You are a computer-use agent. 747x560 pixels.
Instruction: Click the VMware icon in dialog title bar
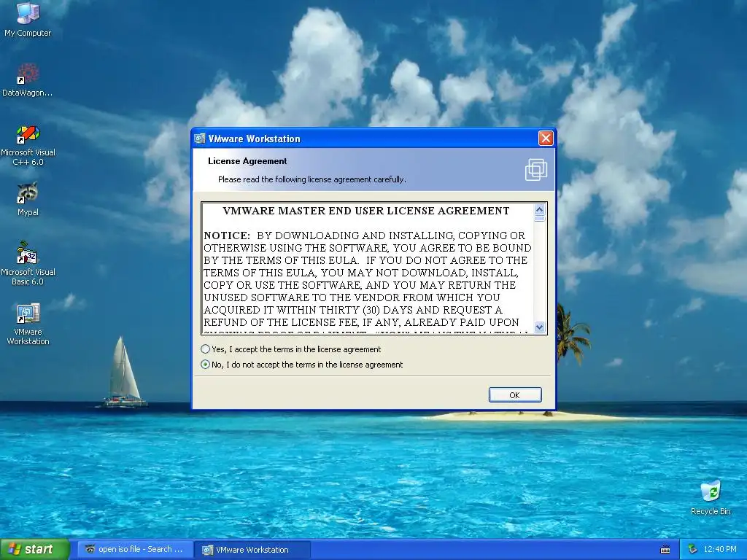click(x=200, y=139)
